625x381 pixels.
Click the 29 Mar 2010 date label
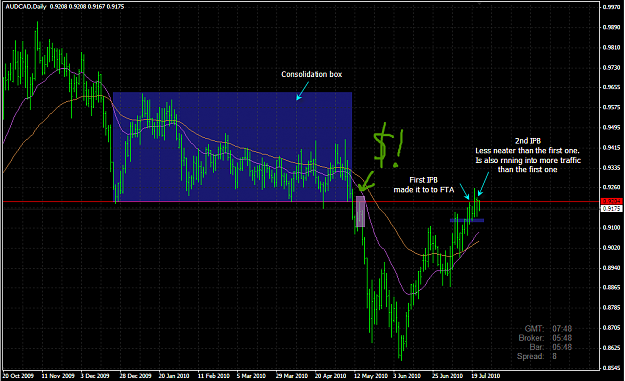click(292, 375)
